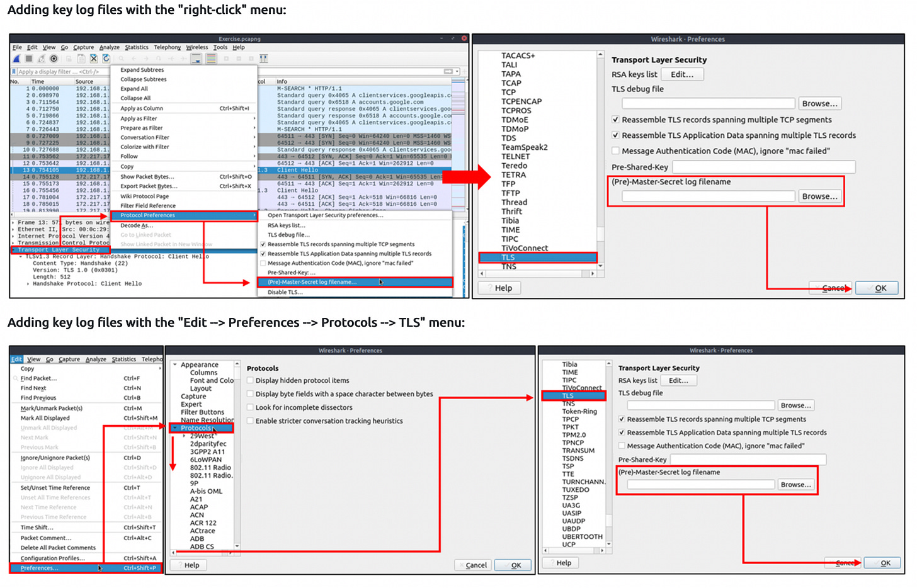This screenshot has height=588, width=917.
Task: Open capture options toolbar icon
Action: [x=54, y=59]
